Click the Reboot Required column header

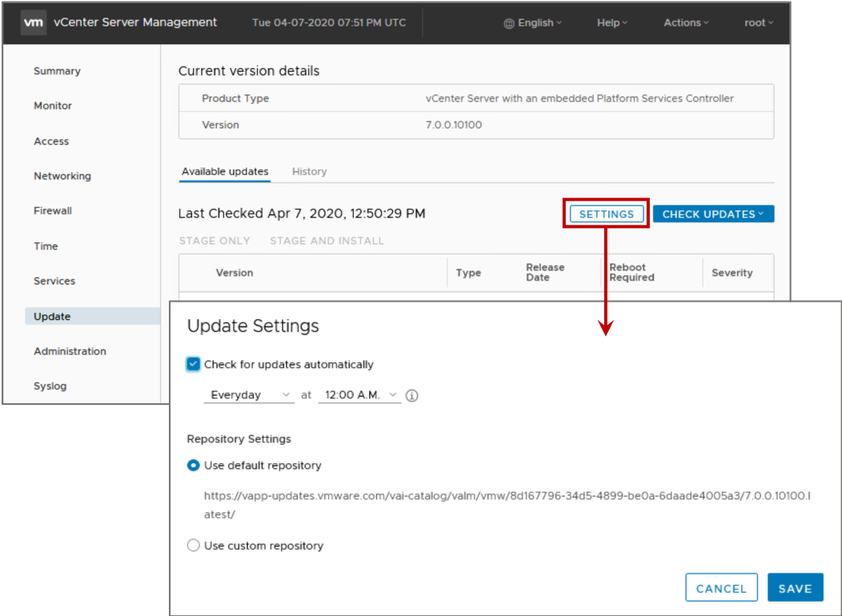[631, 272]
